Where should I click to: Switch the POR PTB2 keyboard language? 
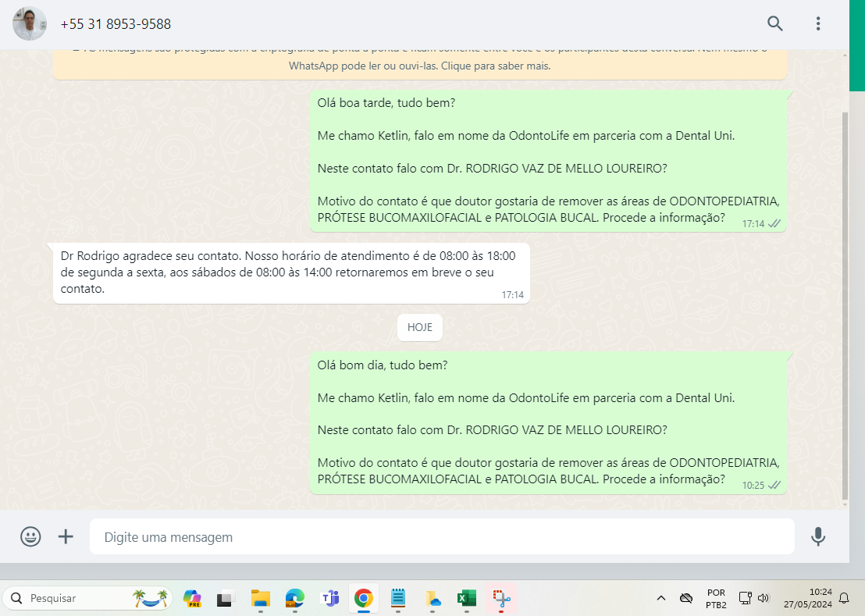[x=716, y=598]
